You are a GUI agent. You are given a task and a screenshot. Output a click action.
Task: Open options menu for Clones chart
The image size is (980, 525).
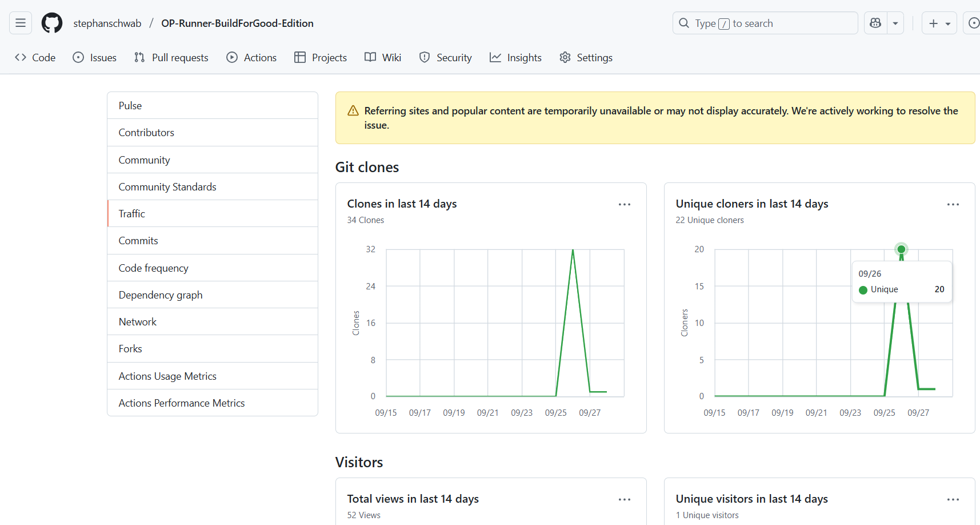(624, 204)
